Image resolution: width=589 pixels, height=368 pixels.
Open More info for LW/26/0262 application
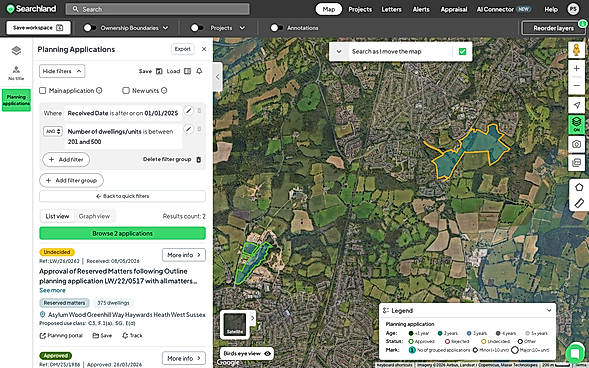pyautogui.click(x=184, y=255)
